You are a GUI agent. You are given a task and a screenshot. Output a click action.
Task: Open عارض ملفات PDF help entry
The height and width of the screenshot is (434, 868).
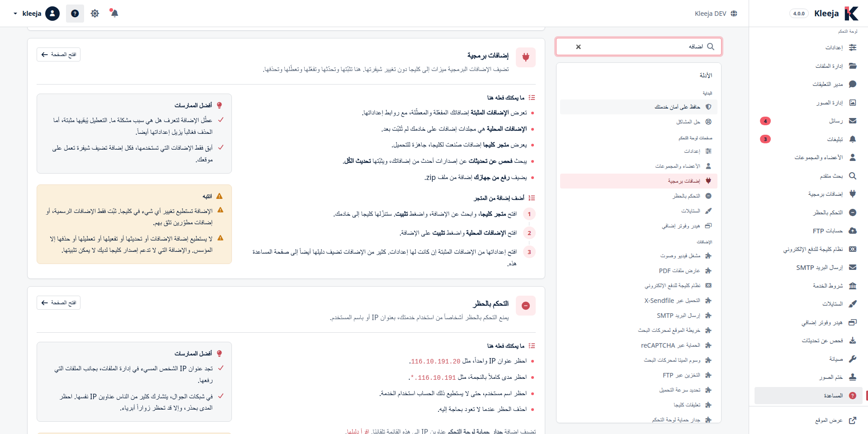[x=638, y=270]
